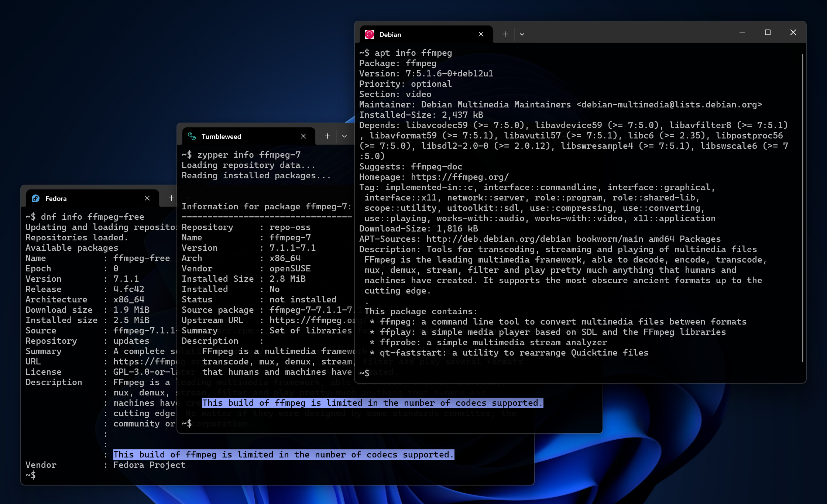The width and height of the screenshot is (827, 504).
Task: Click the Debian swirl icon in tab
Action: click(x=369, y=34)
